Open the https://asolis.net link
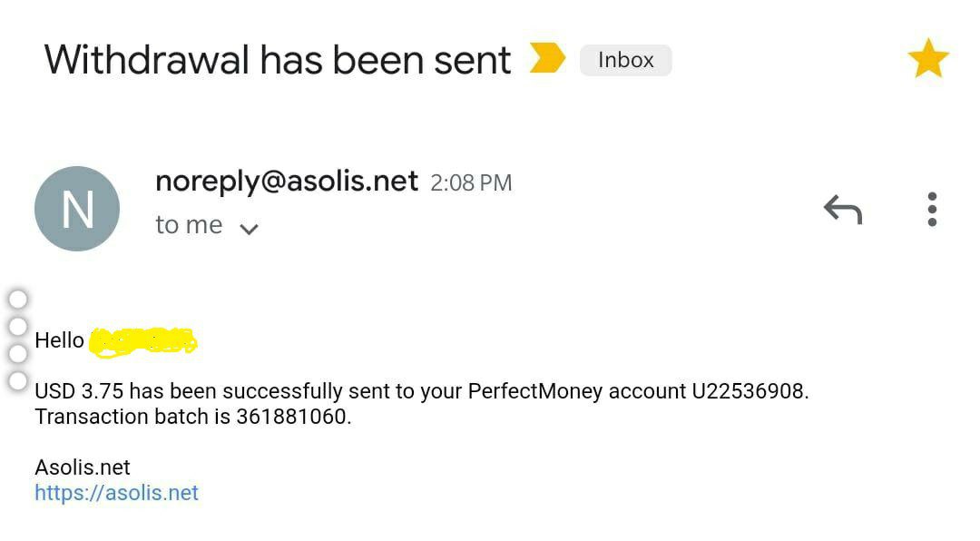 [x=116, y=493]
